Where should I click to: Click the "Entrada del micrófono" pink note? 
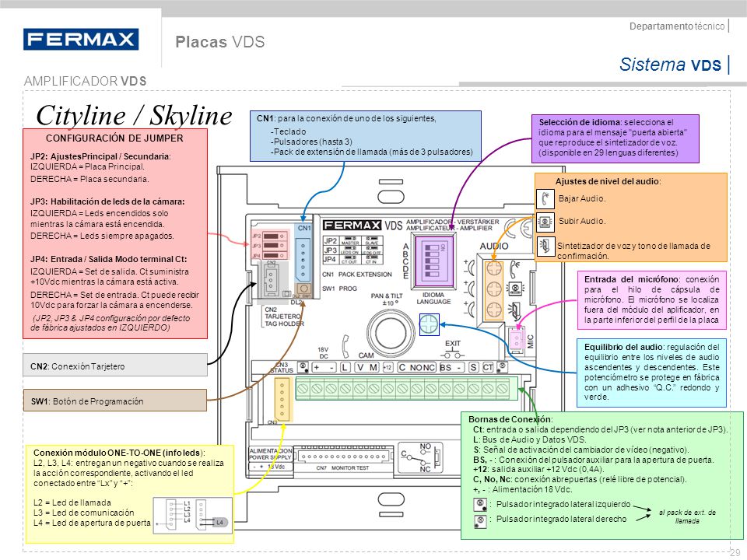[x=652, y=299]
